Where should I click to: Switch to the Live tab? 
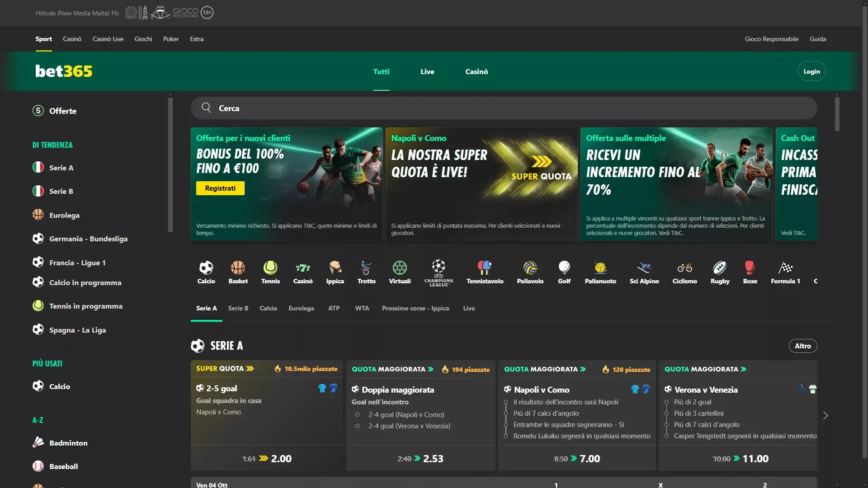[x=427, y=71]
